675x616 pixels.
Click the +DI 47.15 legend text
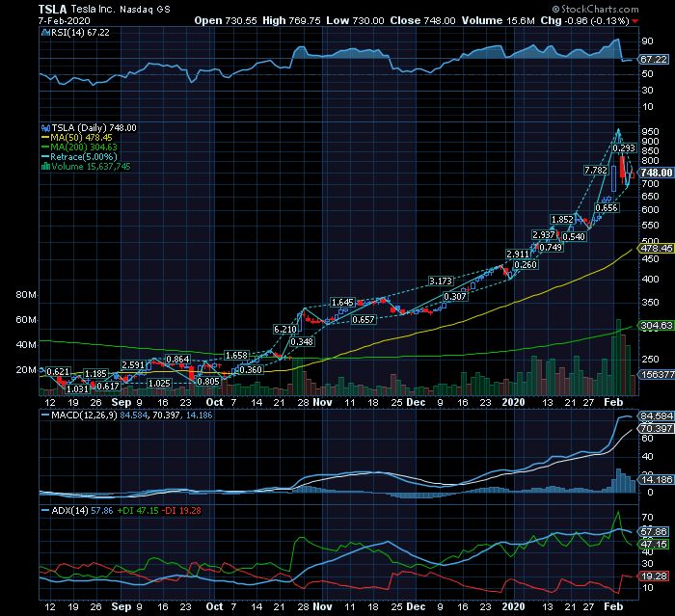[138, 511]
